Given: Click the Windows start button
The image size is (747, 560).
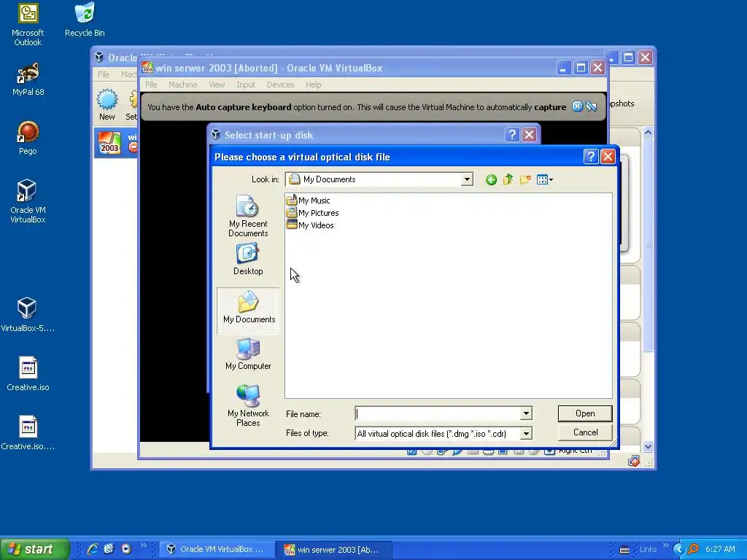Looking at the screenshot, I should click(x=35, y=549).
